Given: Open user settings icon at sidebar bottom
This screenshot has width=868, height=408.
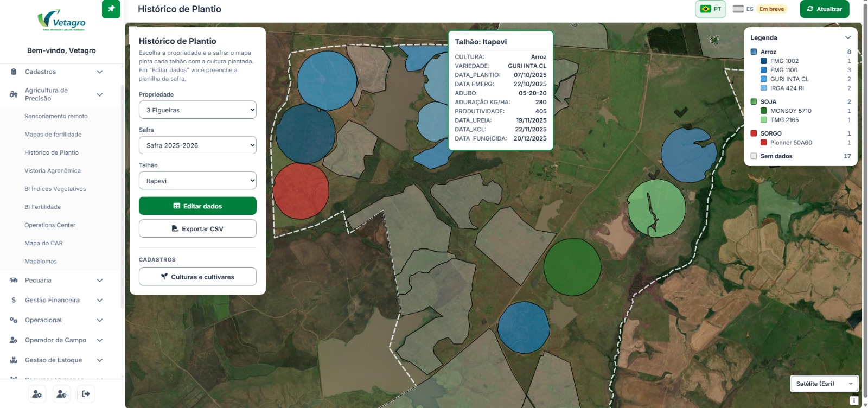Looking at the screenshot, I should [37, 394].
